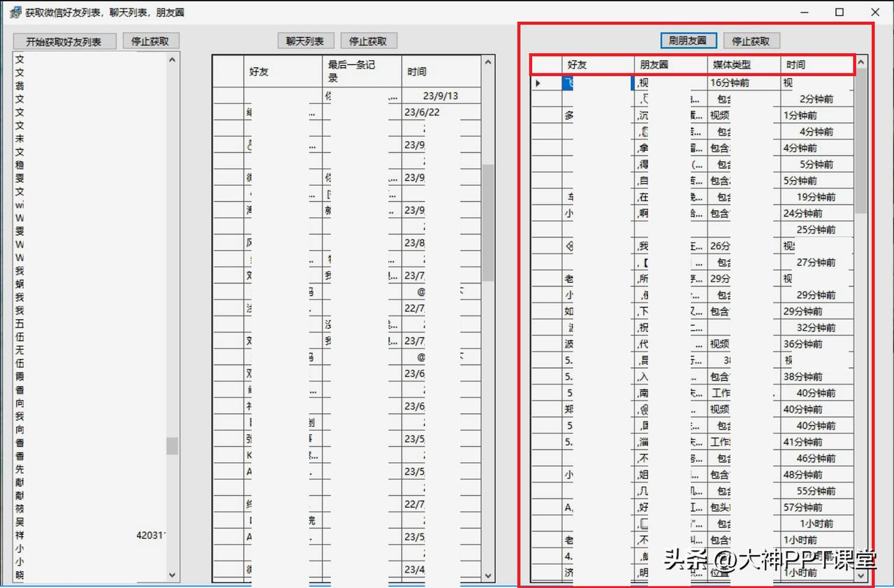Select the 23/4 cell in chat grid

(x=441, y=570)
